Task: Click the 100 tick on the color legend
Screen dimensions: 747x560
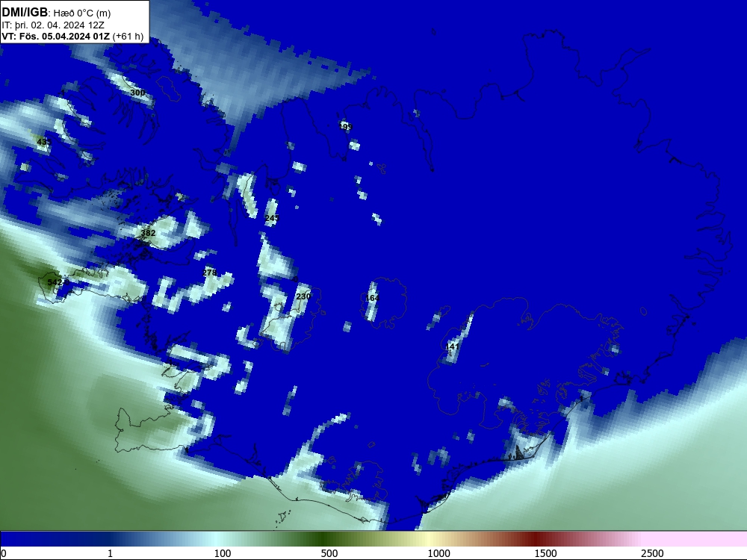Action: tap(223, 553)
